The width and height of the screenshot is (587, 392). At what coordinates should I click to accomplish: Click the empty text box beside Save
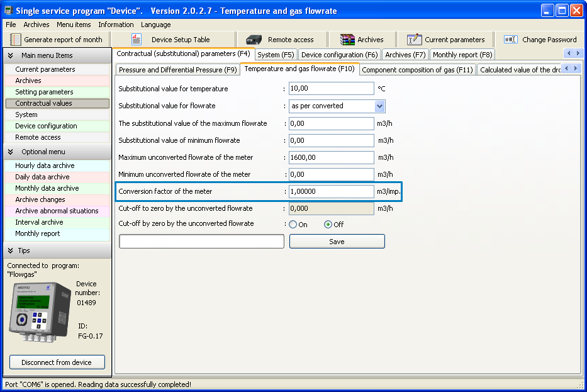click(201, 242)
